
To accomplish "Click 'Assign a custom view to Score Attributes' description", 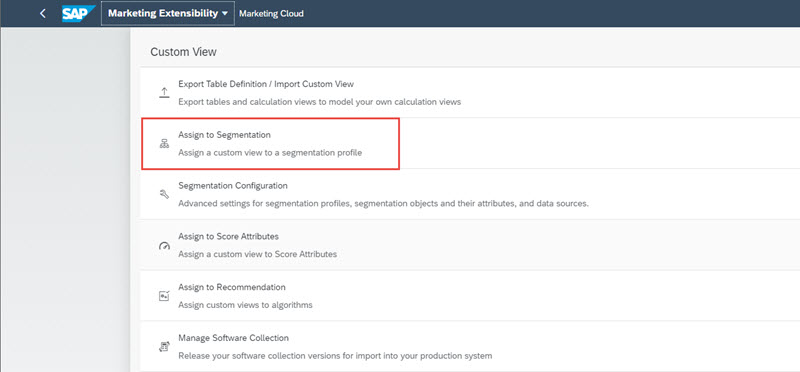I will [258, 254].
